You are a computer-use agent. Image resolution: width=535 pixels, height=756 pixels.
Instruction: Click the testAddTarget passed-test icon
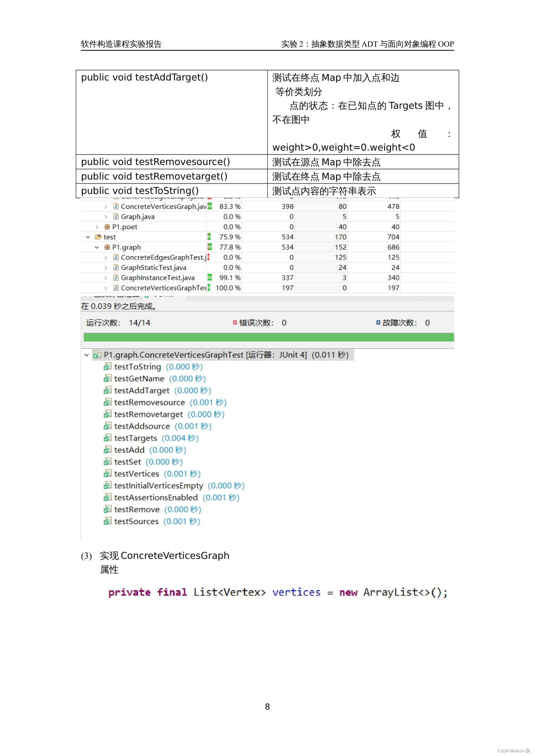pos(108,391)
